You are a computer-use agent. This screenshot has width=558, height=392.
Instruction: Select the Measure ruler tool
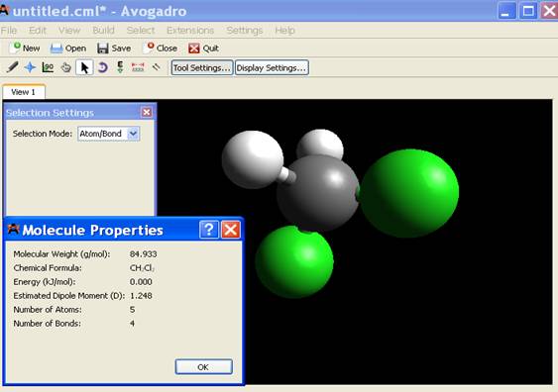138,67
